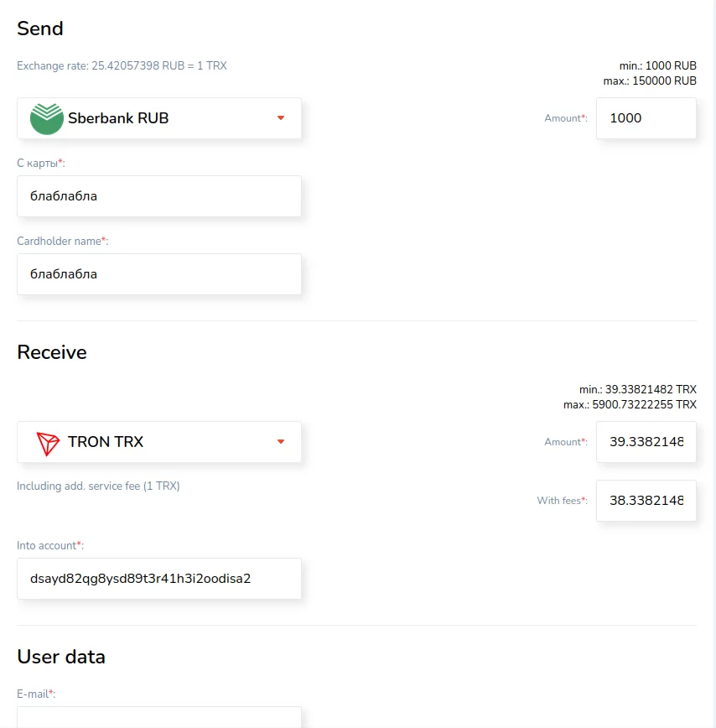Click into the С карты input field

[x=159, y=196]
